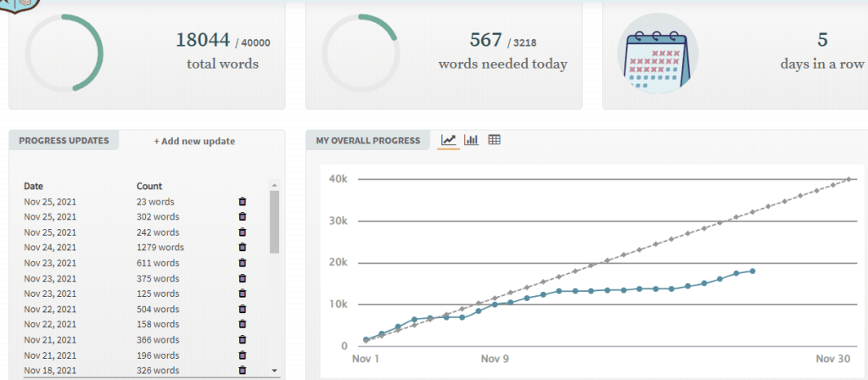Click the progress list scrollbar thumb
Image resolution: width=868 pixels, height=380 pixels.
tap(274, 221)
